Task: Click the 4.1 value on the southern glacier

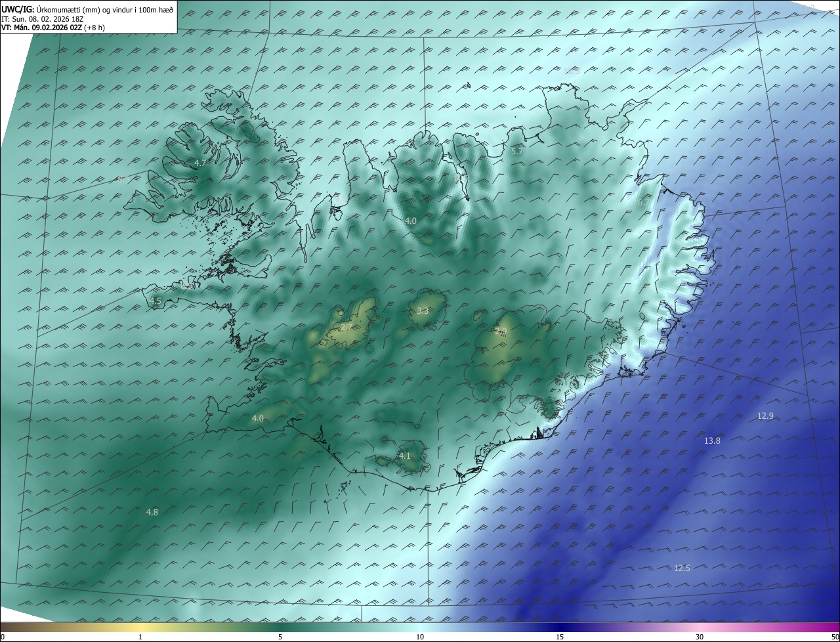Action: pos(404,456)
